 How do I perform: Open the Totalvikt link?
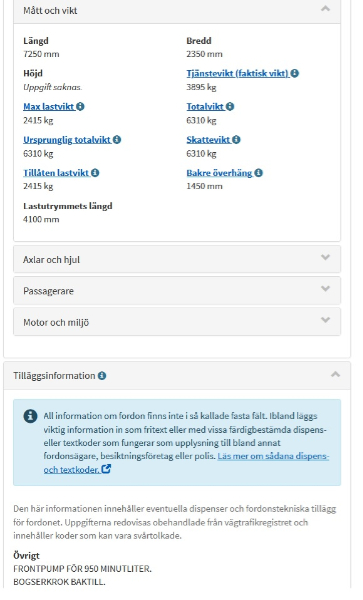[x=205, y=106]
